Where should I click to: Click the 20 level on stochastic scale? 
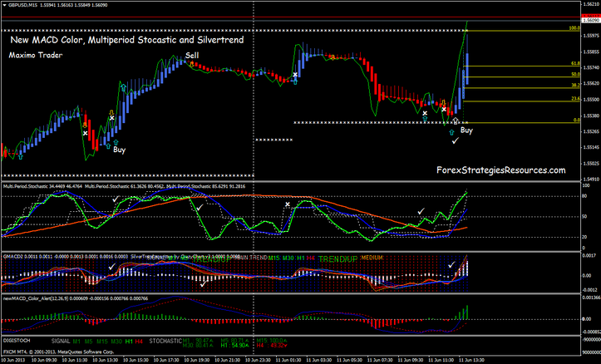[x=584, y=237]
